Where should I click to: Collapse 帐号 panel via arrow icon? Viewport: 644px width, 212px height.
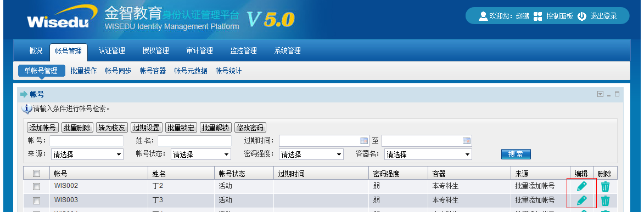[601, 94]
